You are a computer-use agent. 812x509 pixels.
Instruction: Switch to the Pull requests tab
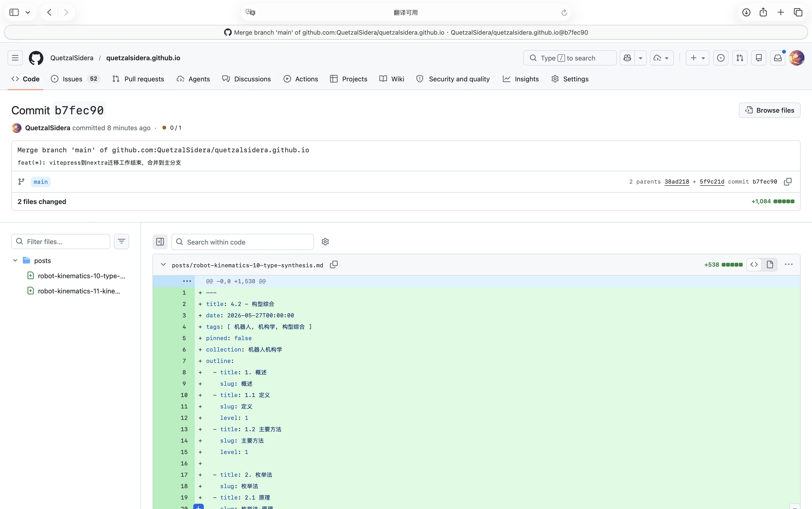pos(138,79)
